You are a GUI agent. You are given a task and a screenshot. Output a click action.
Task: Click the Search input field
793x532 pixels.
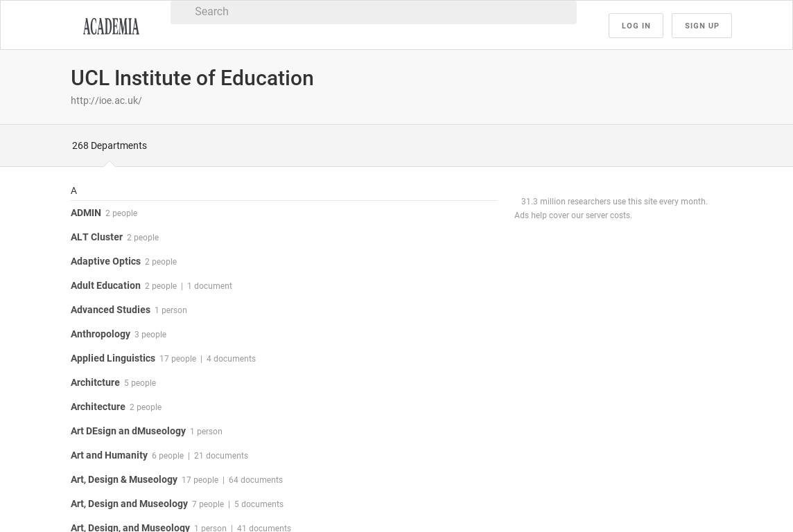373,12
